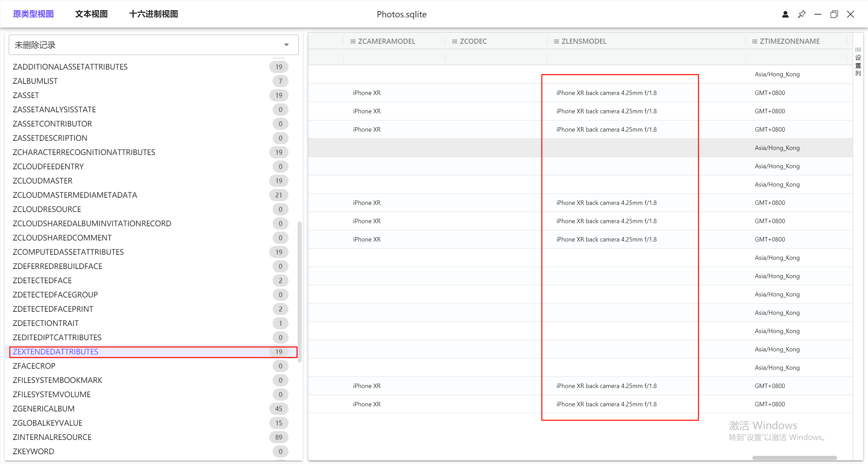Open the column settings side panel
Image resolution: width=868 pixels, height=464 pixels.
[x=858, y=62]
